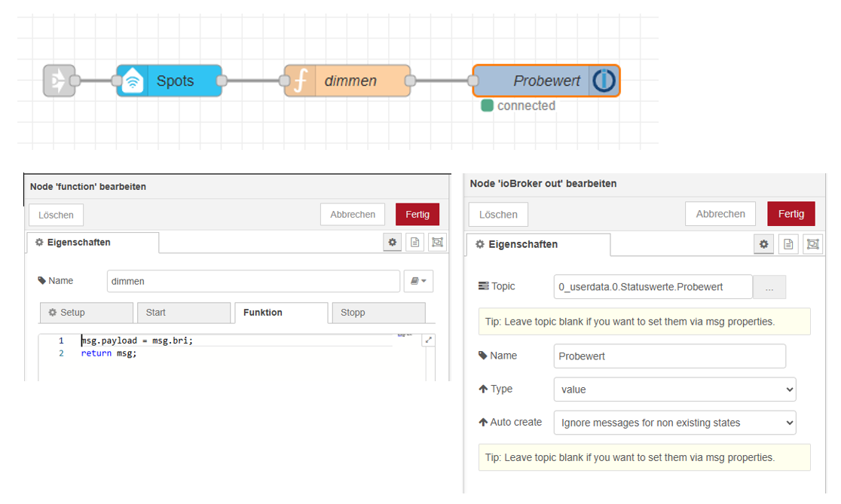Click the ioBroker icon on the Probewert node
The width and height of the screenshot is (841, 504).
[604, 81]
